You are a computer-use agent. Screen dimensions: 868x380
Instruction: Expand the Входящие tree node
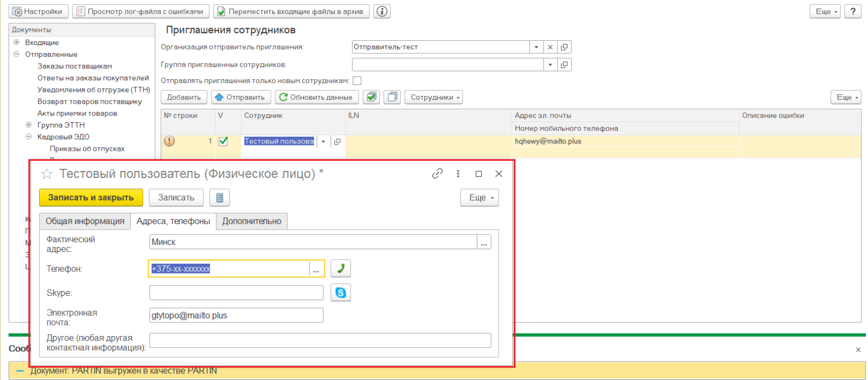click(16, 42)
